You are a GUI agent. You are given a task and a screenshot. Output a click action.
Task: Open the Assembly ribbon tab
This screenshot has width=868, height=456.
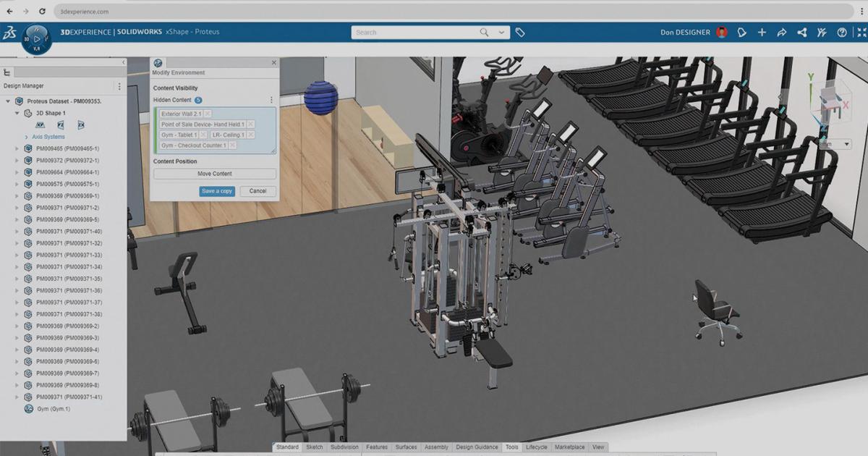click(436, 447)
